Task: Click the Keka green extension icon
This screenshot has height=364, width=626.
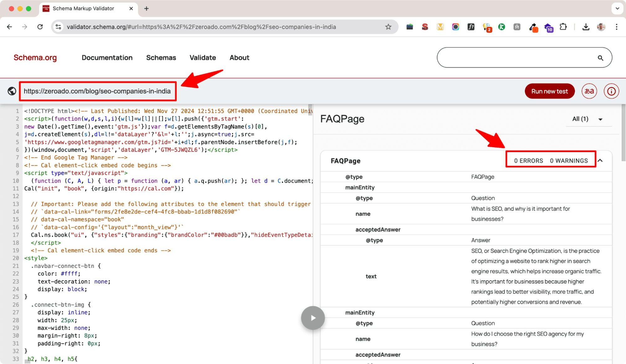Action: 502,27
